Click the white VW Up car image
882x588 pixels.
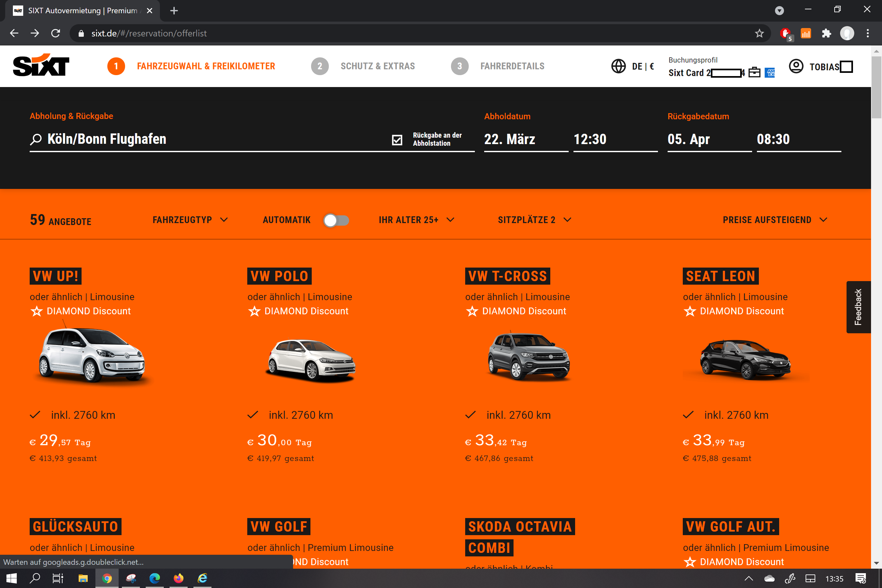(92, 354)
